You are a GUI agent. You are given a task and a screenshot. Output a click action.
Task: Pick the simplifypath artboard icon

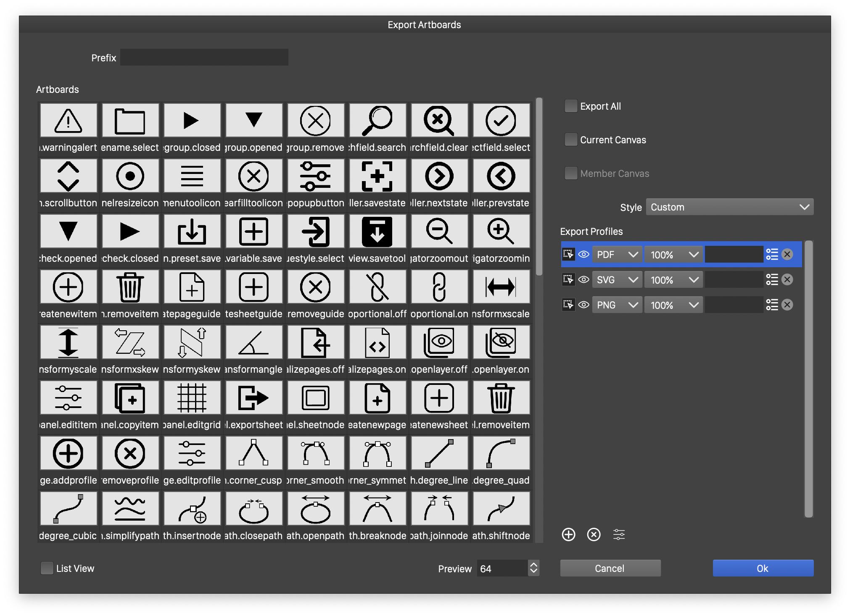[130, 509]
